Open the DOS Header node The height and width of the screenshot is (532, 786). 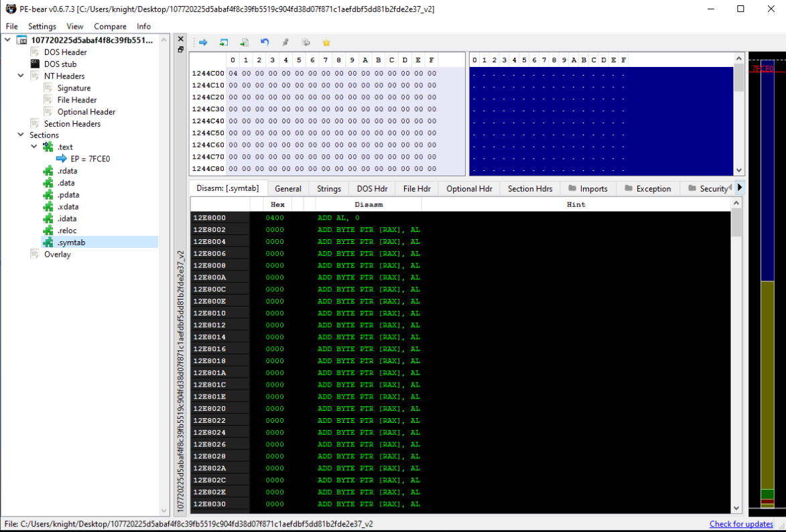65,52
